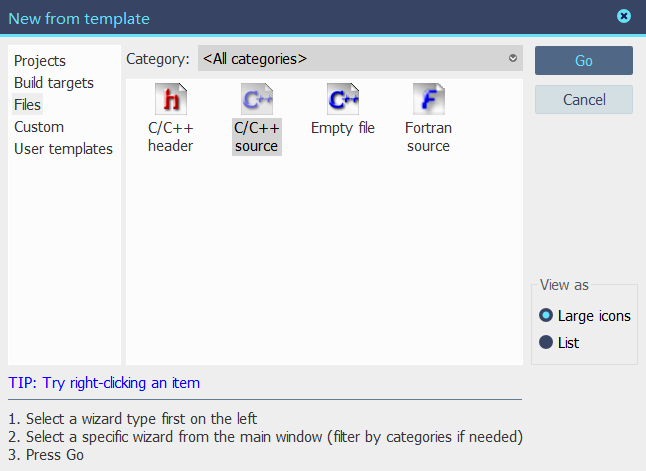Select Custom in the left list
The height and width of the screenshot is (471, 646).
tap(39, 127)
